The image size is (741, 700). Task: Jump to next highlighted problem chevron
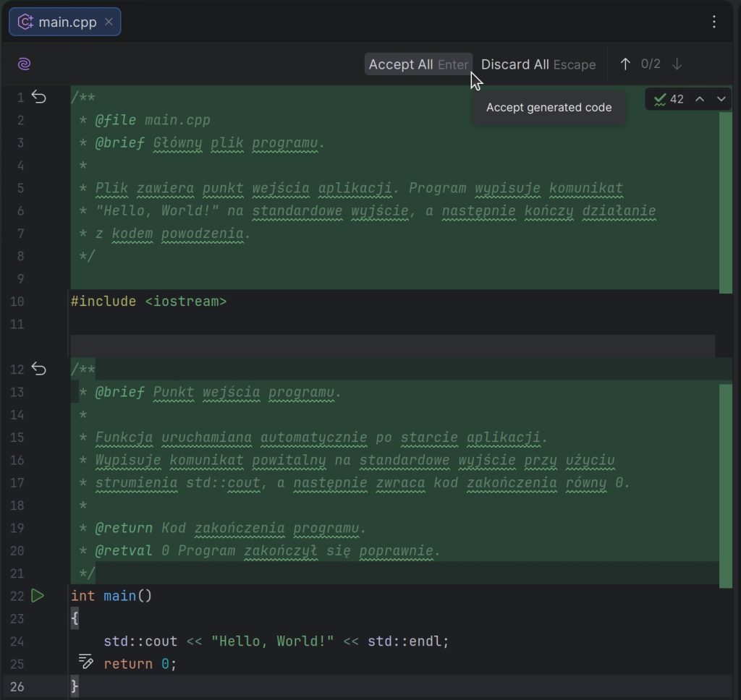[x=721, y=99]
